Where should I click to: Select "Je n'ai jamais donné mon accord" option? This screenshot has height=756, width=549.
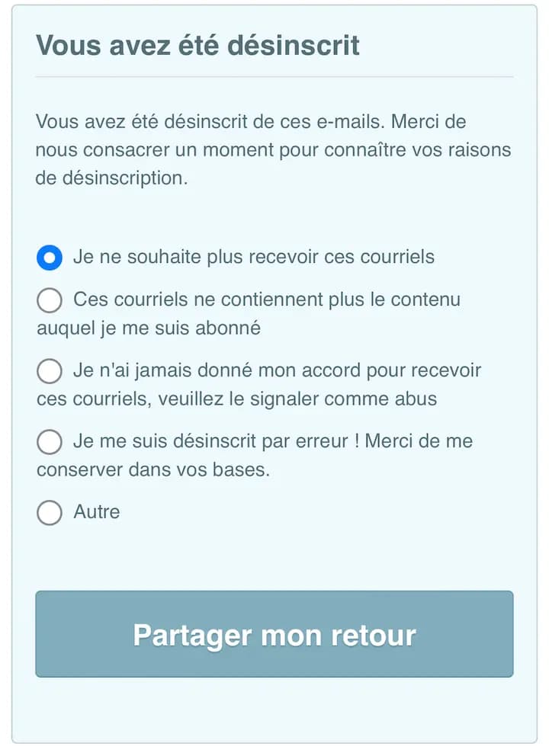[x=49, y=371]
